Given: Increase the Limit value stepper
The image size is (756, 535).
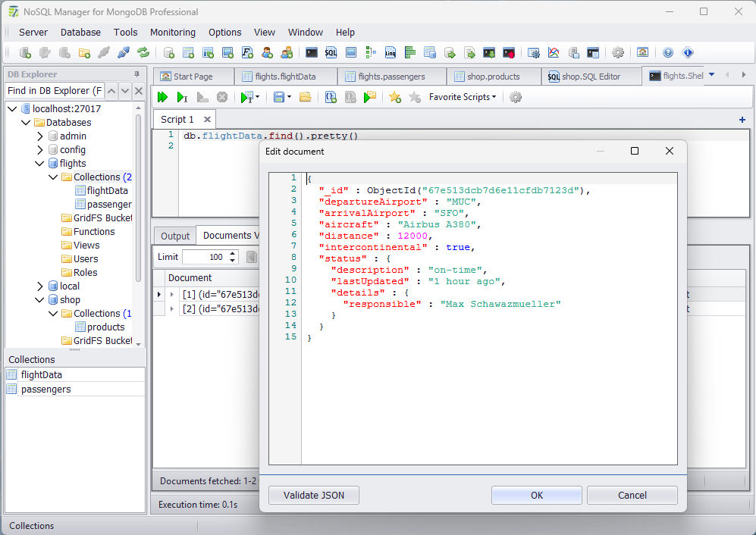Looking at the screenshot, I should [x=232, y=253].
